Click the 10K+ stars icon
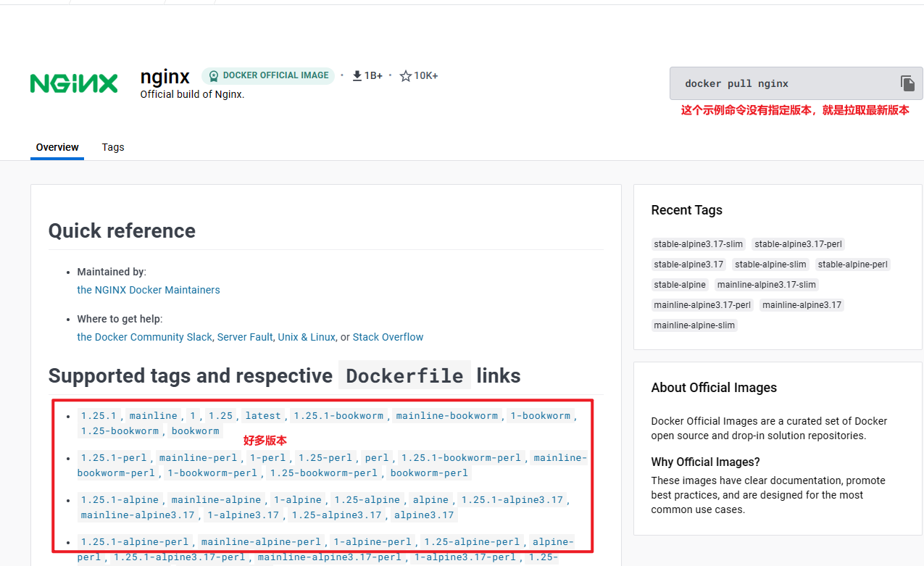 tap(406, 75)
